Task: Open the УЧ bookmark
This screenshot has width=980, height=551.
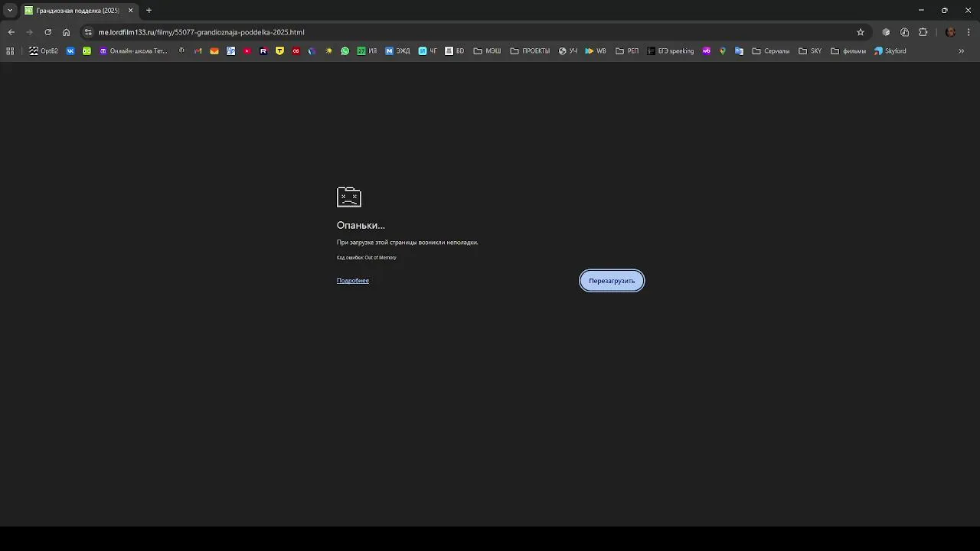Action: coord(567,51)
